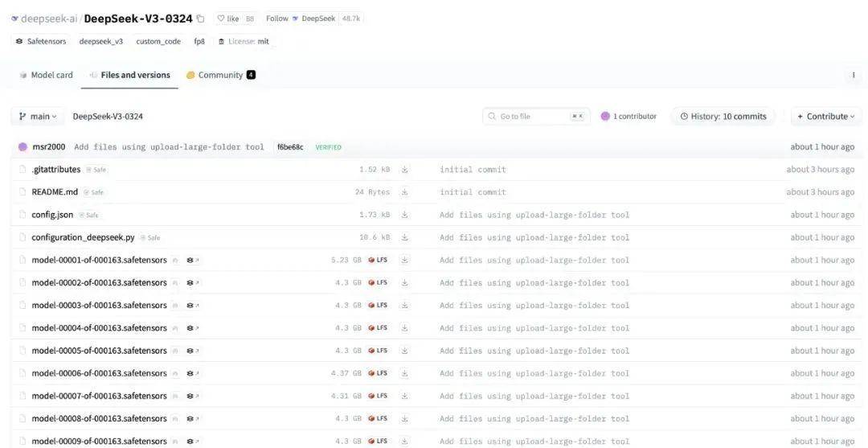Download model-00008 safetensors via download icon
Image resolution: width=868 pixels, height=448 pixels.
[x=404, y=419]
